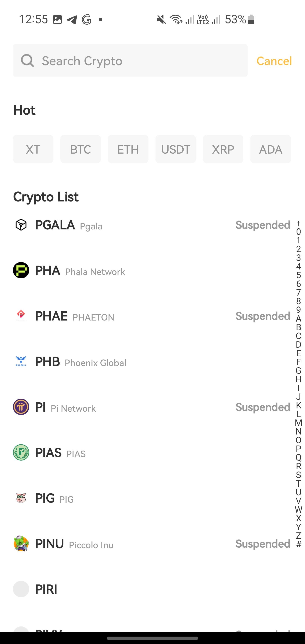This screenshot has width=305, height=644.
Task: Tap the PIAS green laurel icon
Action: [21, 452]
